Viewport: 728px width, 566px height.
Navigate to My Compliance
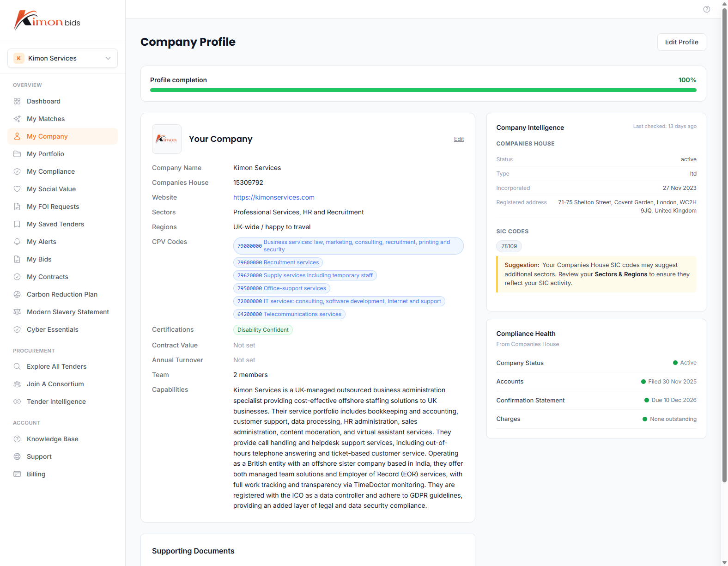click(x=62, y=171)
